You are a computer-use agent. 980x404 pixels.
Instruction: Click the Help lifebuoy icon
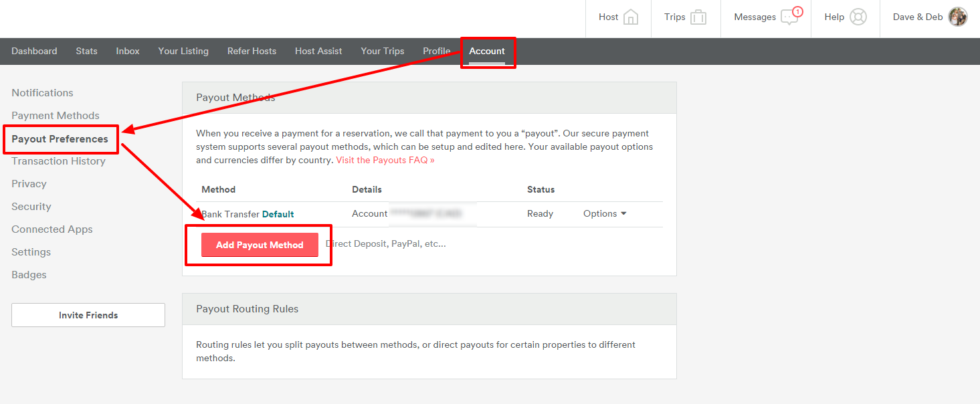coord(860,16)
